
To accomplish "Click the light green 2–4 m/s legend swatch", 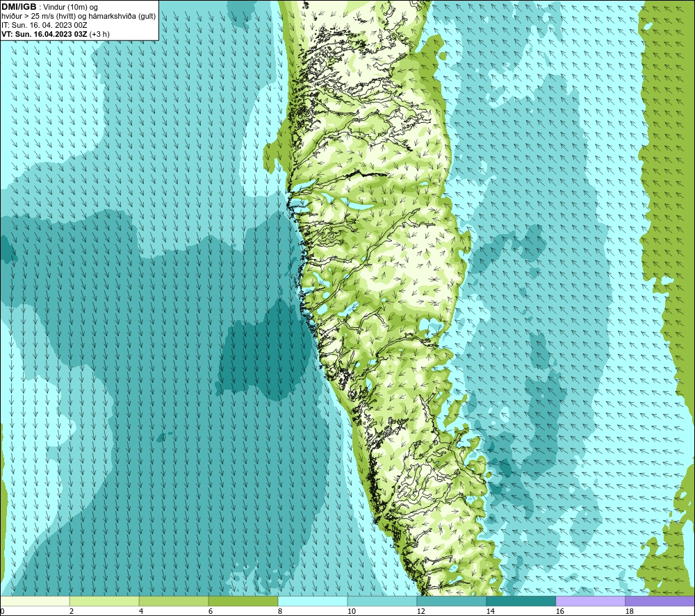I will (104, 601).
